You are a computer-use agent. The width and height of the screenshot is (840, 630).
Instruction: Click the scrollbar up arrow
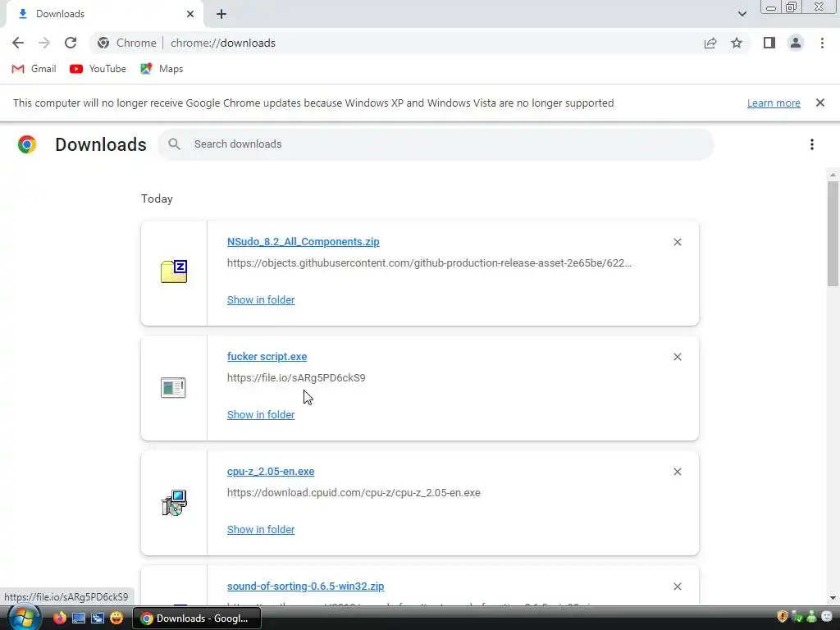[x=833, y=175]
